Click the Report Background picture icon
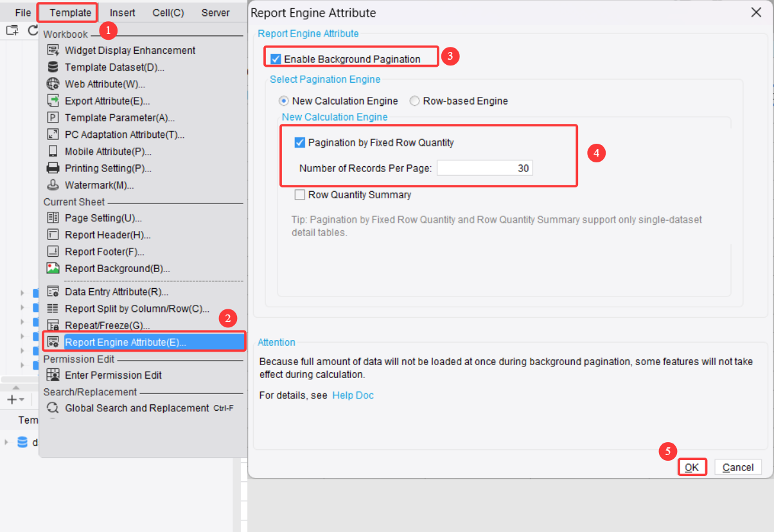This screenshot has height=532, width=774. [53, 268]
